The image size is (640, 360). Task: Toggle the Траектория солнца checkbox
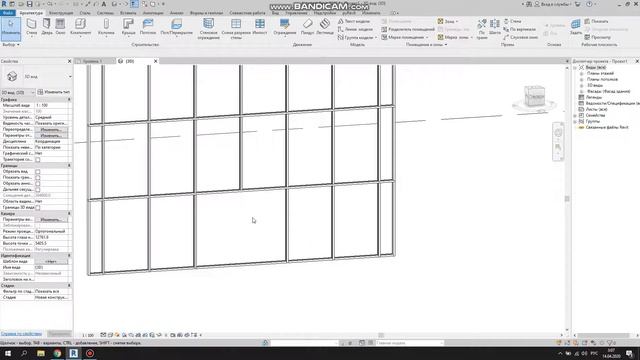38,160
